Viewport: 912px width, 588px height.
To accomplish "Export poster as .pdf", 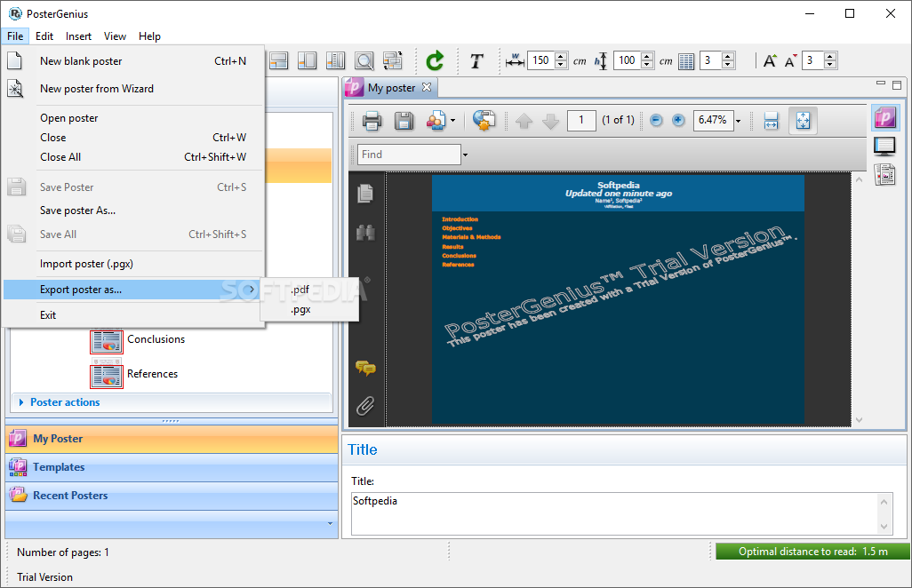I will [308, 290].
